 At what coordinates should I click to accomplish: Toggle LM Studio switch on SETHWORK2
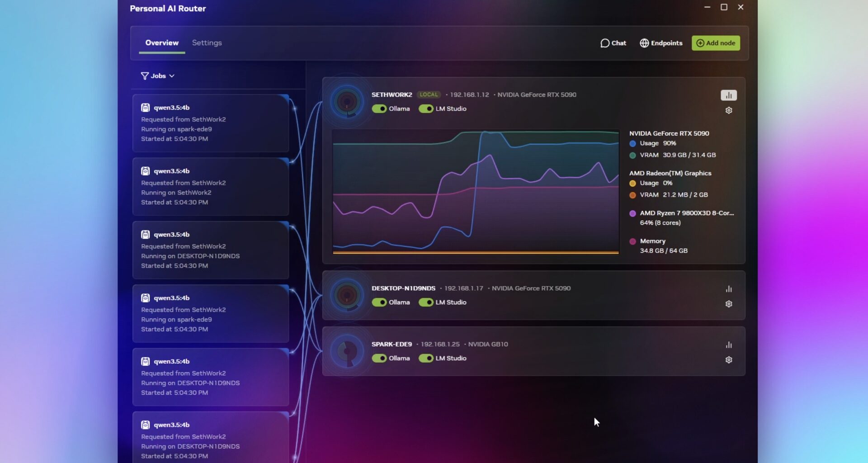click(426, 109)
